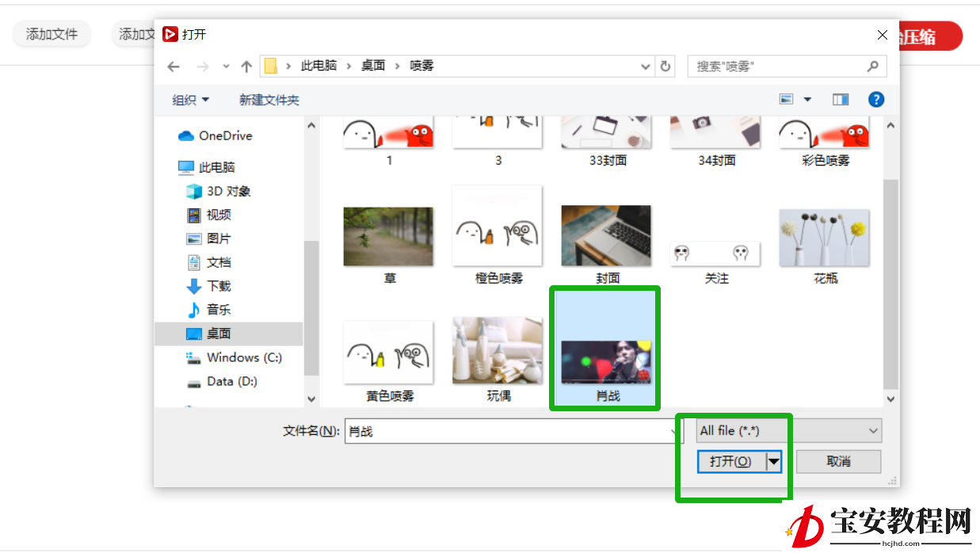Viewport: 980px width, 553px height.
Task: Select the 花瓶 image thumbnail
Action: click(x=825, y=237)
